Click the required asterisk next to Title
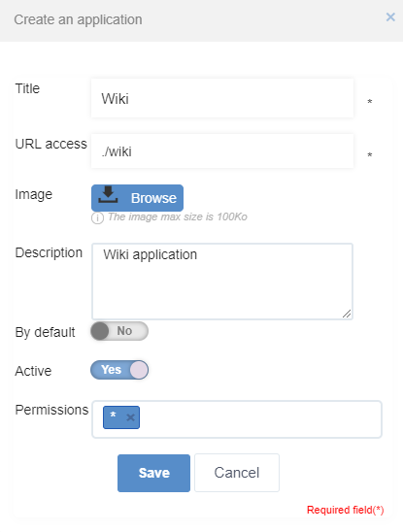 [x=370, y=101]
